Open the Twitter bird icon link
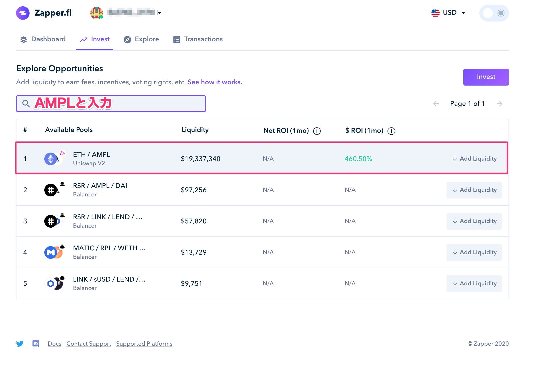 pos(20,343)
